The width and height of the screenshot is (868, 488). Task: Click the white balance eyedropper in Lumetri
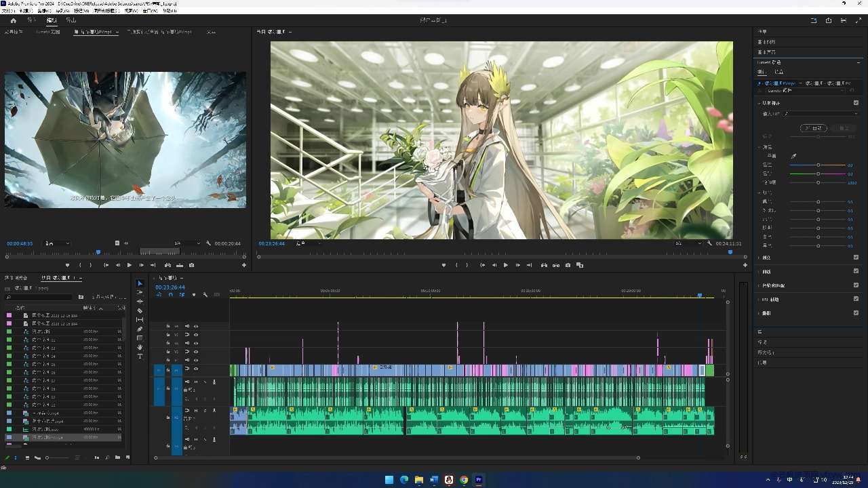click(x=793, y=156)
